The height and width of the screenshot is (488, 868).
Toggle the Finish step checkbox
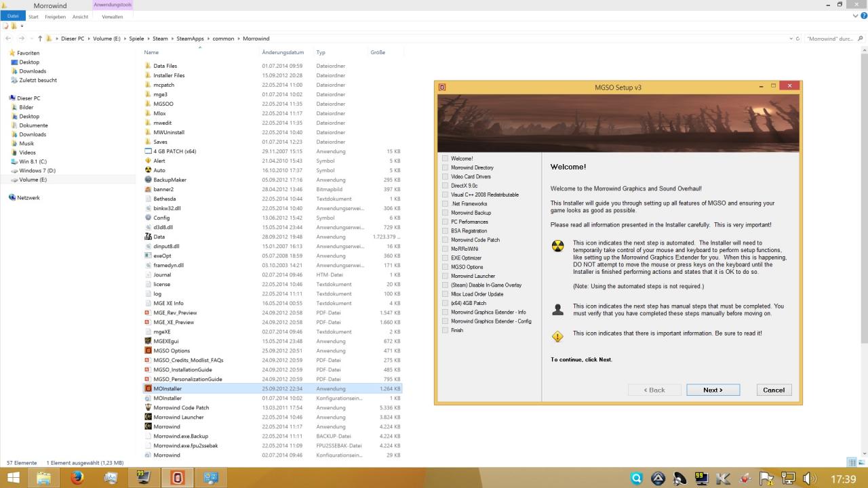pyautogui.click(x=445, y=331)
